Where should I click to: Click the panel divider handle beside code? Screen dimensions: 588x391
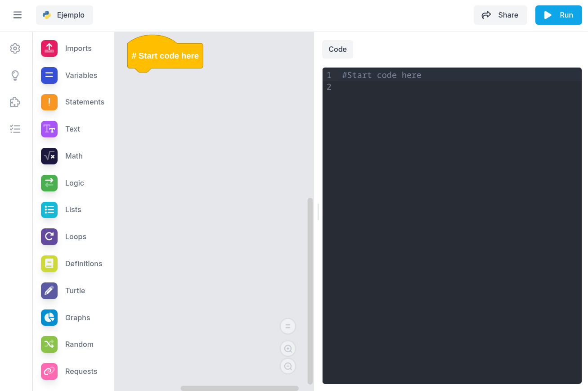click(318, 212)
